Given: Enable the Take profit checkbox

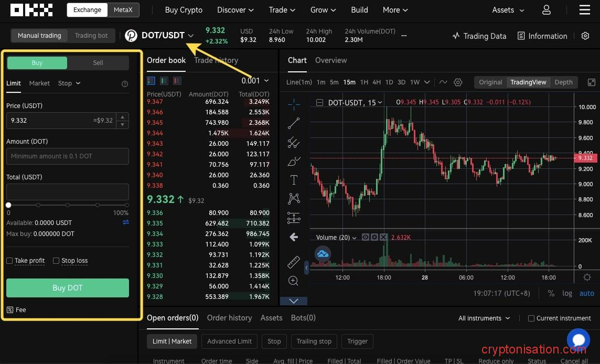Looking at the screenshot, I should [x=9, y=261].
